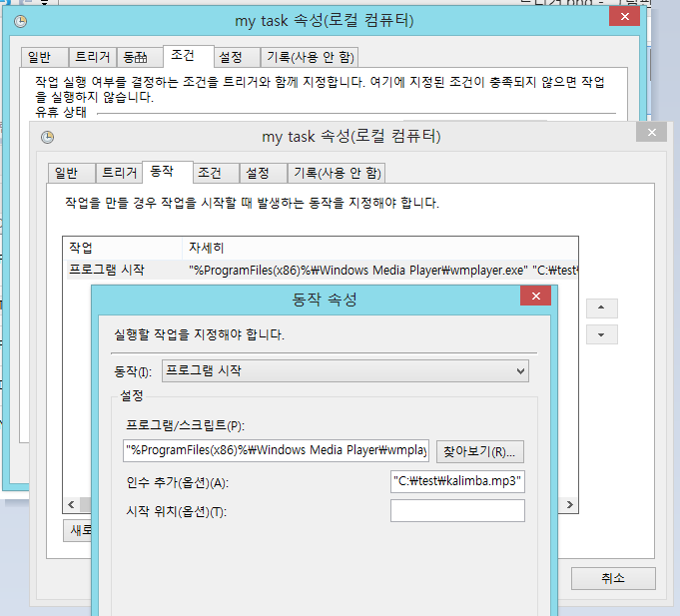Open the 기록(사용 안 함) tab in the front window
This screenshot has height=616, width=680.
point(337,173)
